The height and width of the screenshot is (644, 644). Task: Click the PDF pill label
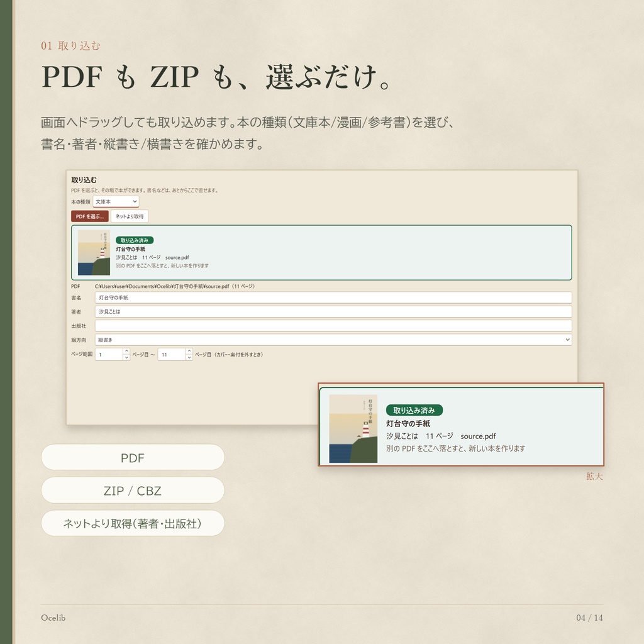(133, 457)
